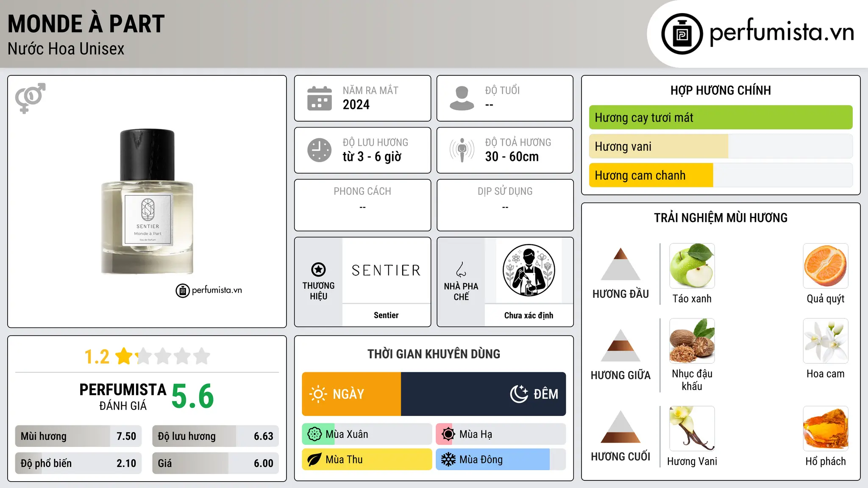Click the calendar icon beside Năm ra mắt
This screenshot has height=488, width=868.
(x=320, y=98)
